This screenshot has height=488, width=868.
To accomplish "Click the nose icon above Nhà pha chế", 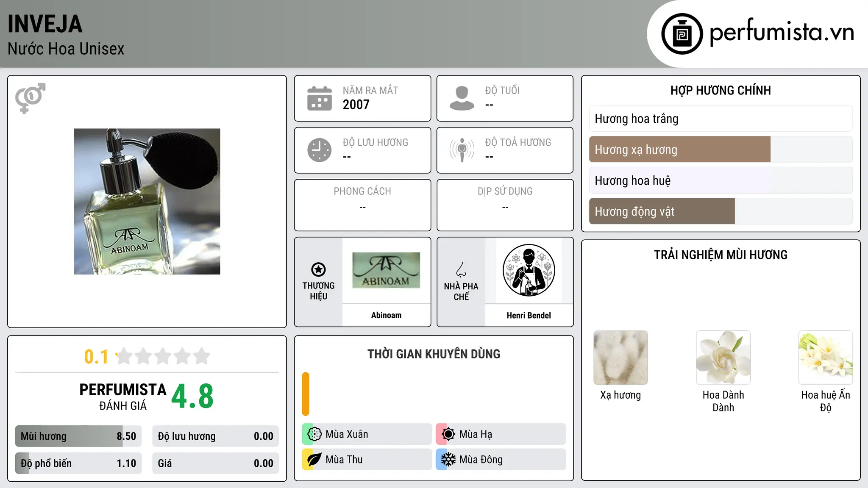I will (461, 269).
